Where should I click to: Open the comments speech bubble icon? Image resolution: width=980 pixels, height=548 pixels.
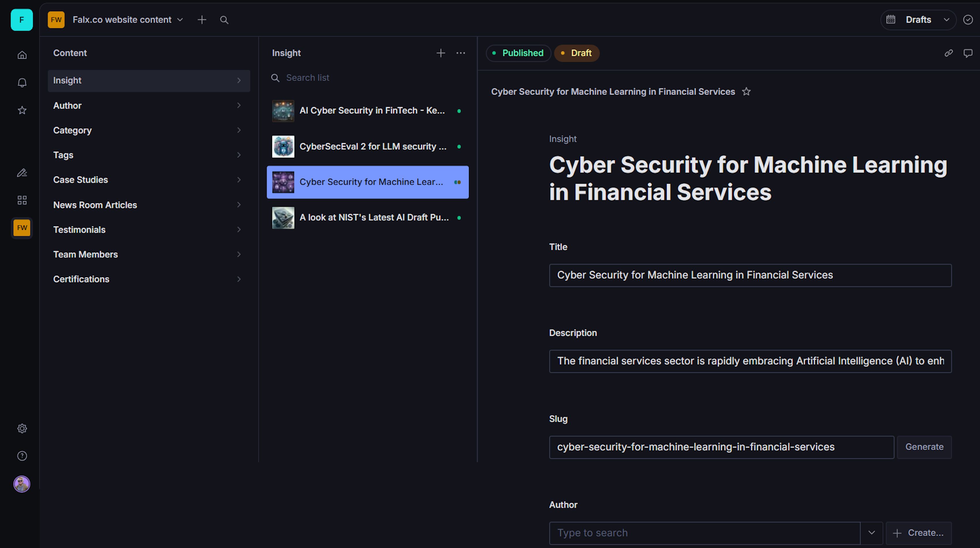[x=968, y=53]
